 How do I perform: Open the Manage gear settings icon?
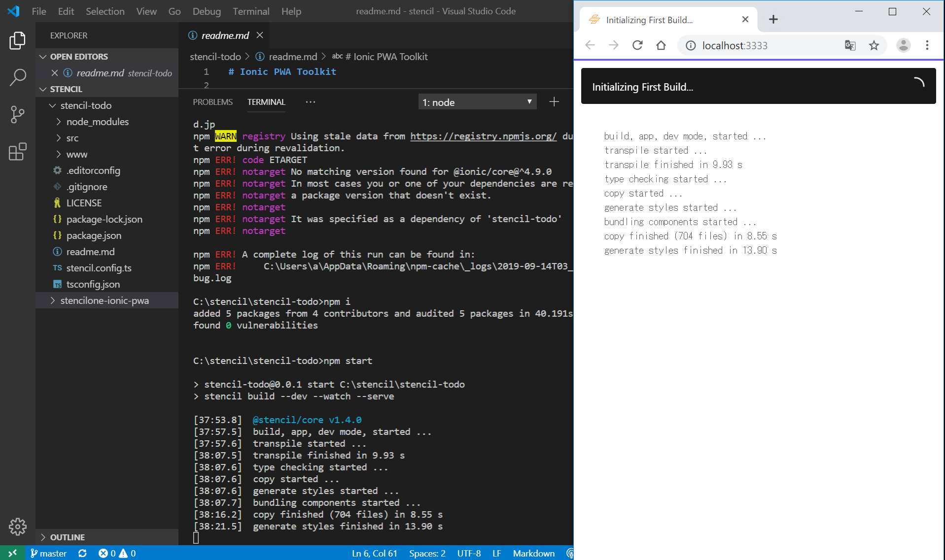click(x=18, y=527)
